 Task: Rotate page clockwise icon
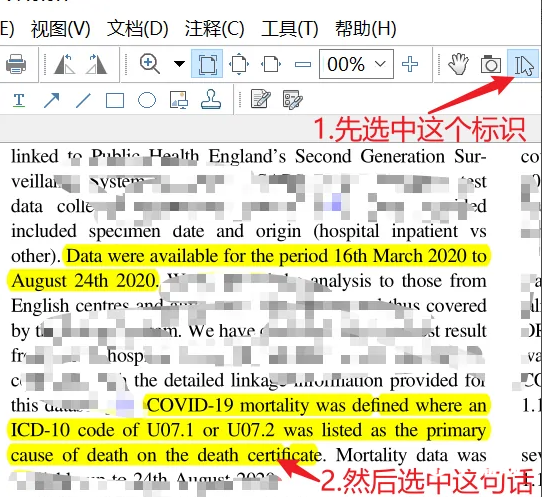[x=96, y=64]
